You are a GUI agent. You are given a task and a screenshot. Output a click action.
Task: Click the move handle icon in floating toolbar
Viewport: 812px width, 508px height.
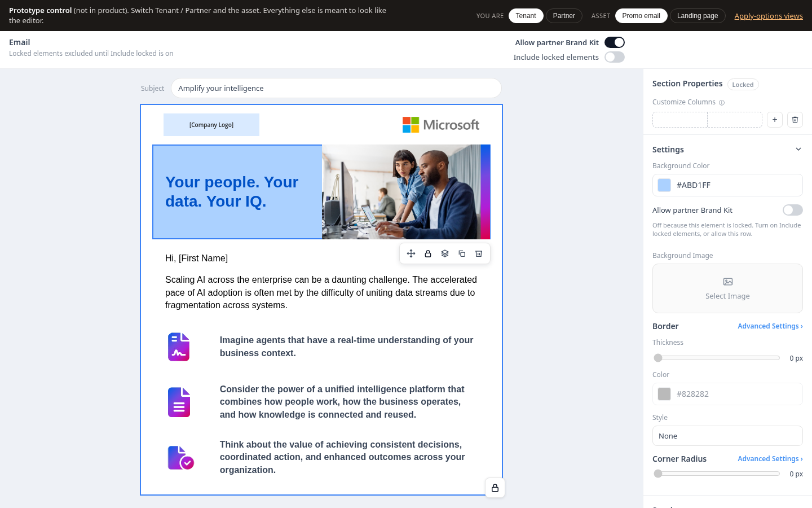[x=411, y=253]
